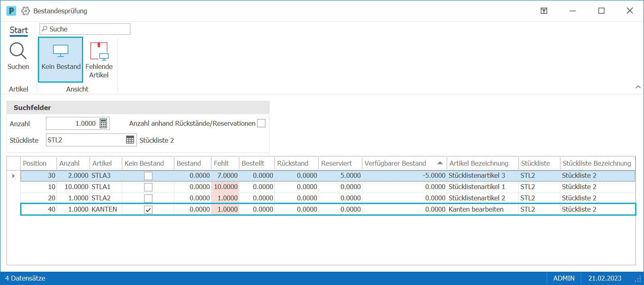
Task: Click the Suchen magnifier icon
Action: (x=18, y=51)
